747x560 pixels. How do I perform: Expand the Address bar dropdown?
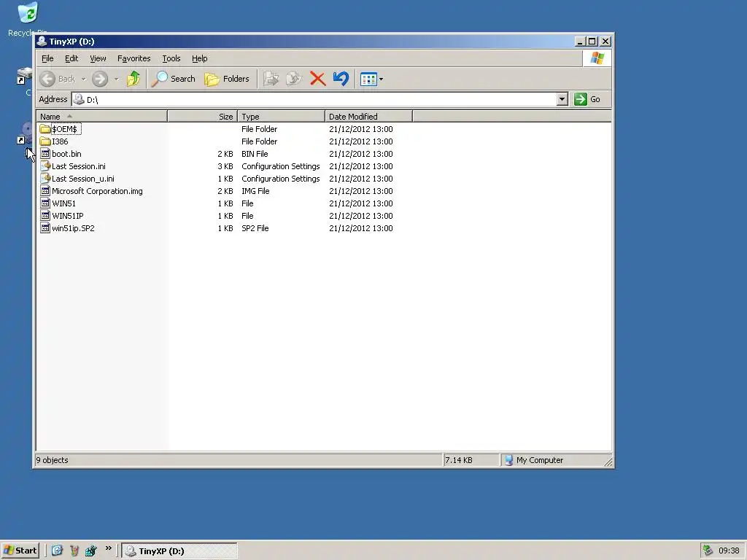[562, 99]
